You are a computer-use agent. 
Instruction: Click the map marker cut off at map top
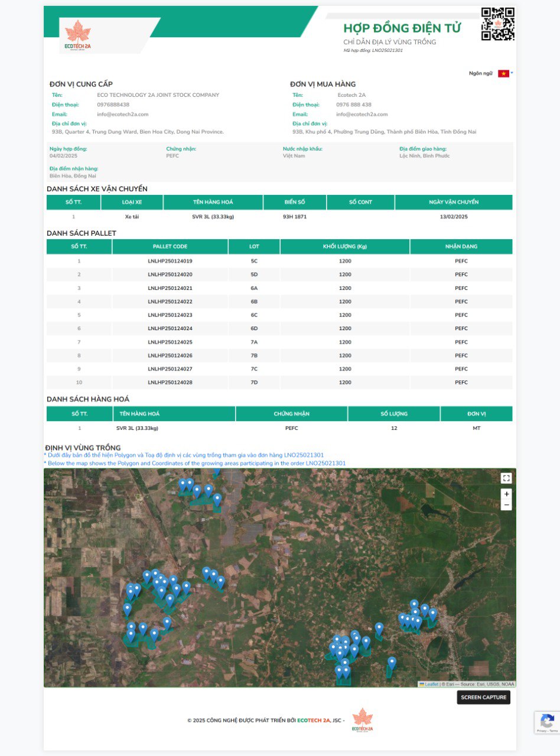(x=216, y=471)
